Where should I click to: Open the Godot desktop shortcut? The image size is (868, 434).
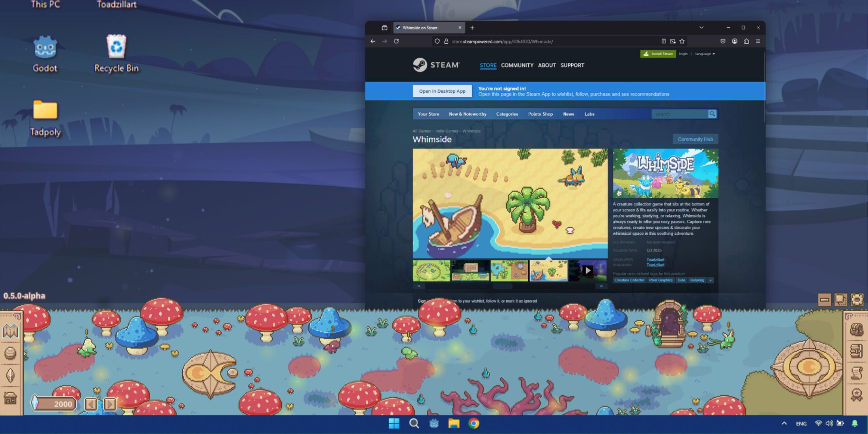[45, 54]
